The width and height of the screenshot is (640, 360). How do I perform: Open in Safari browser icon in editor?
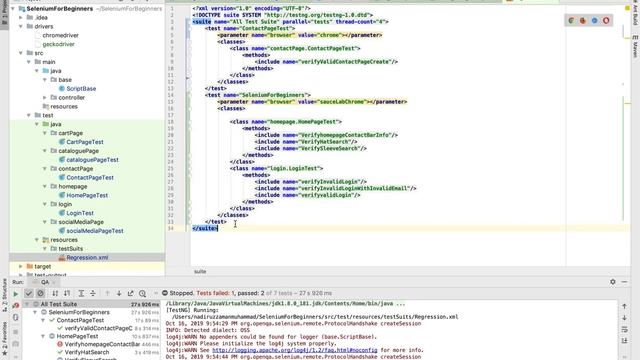pos(595,20)
